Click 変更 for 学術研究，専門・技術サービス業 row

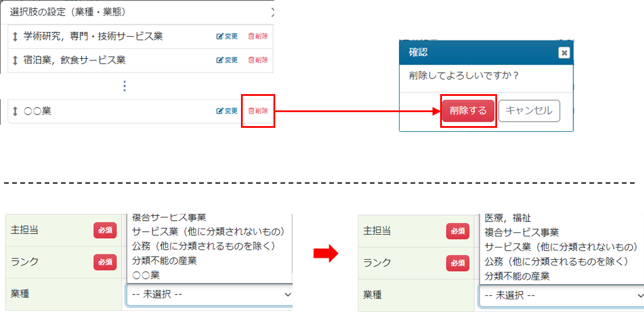coord(227,36)
